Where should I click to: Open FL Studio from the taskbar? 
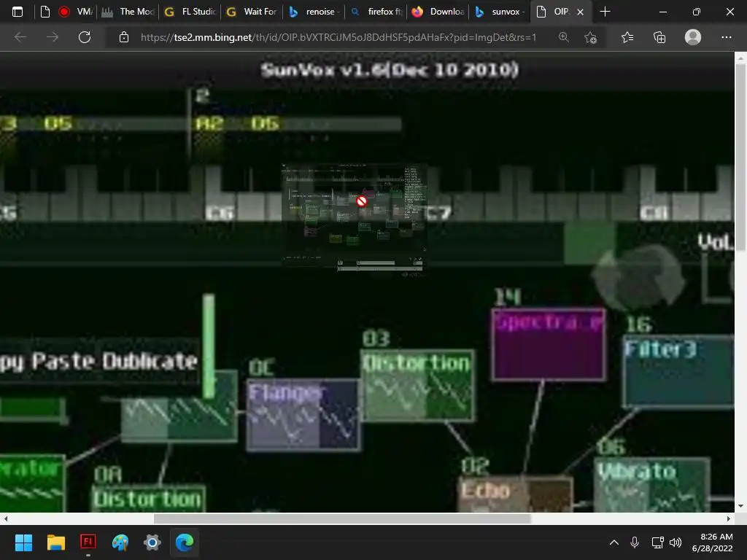point(88,542)
